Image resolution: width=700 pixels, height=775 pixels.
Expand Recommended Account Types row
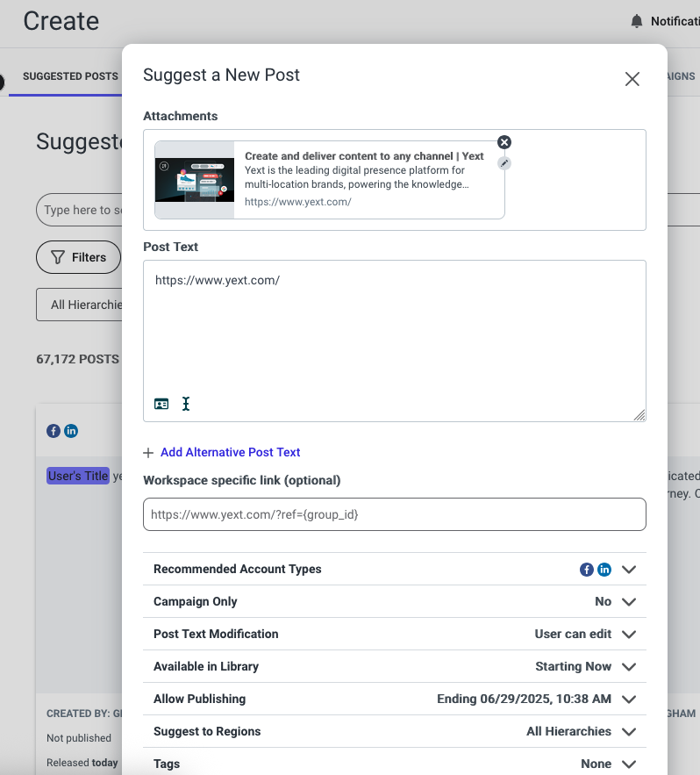(x=394, y=569)
